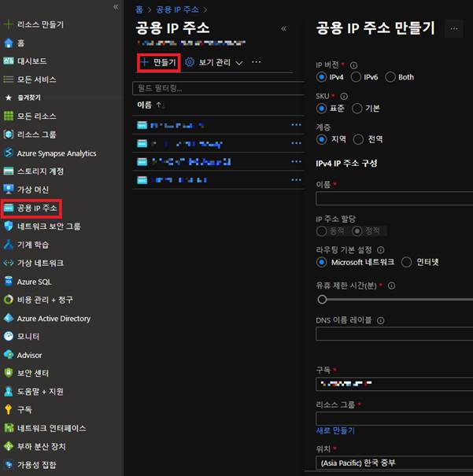The image size is (473, 476).
Task: Click info icon next to IP 버전
Action: [353, 65]
